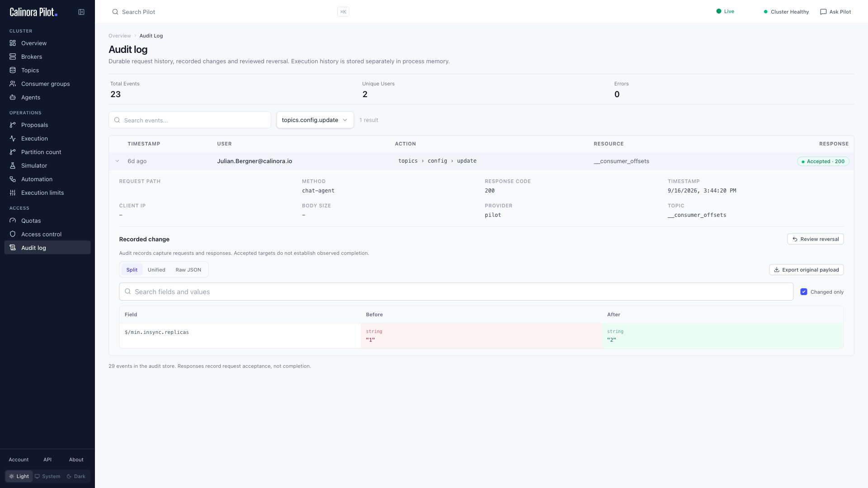Click the Cluster Healthy status
This screenshot has width=868, height=488.
coord(786,12)
